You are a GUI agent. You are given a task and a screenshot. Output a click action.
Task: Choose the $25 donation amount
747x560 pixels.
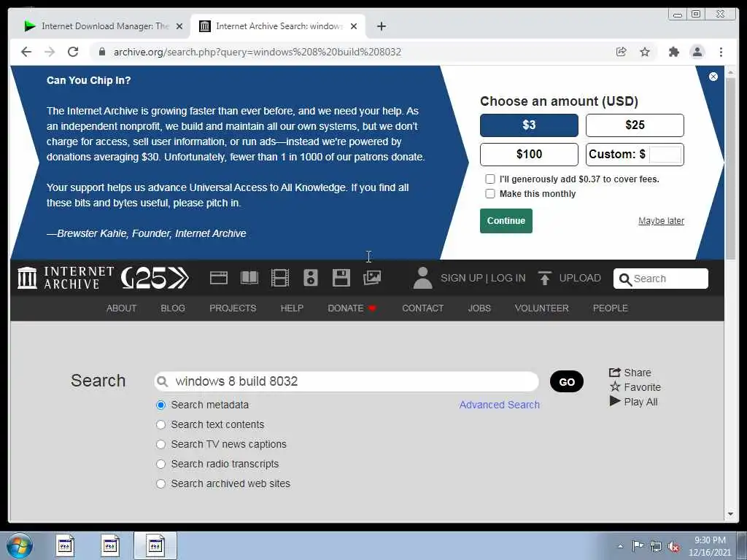tap(635, 125)
